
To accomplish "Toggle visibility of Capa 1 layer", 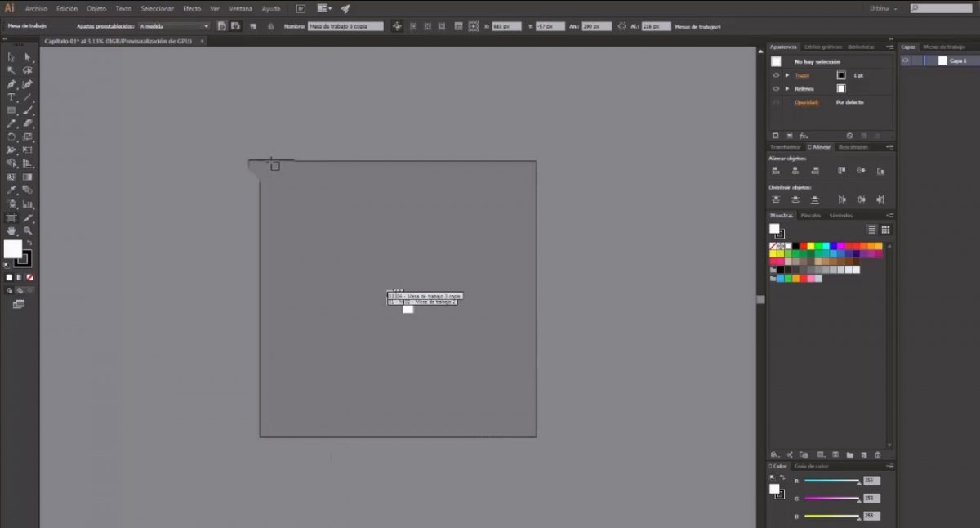I will (906, 60).
